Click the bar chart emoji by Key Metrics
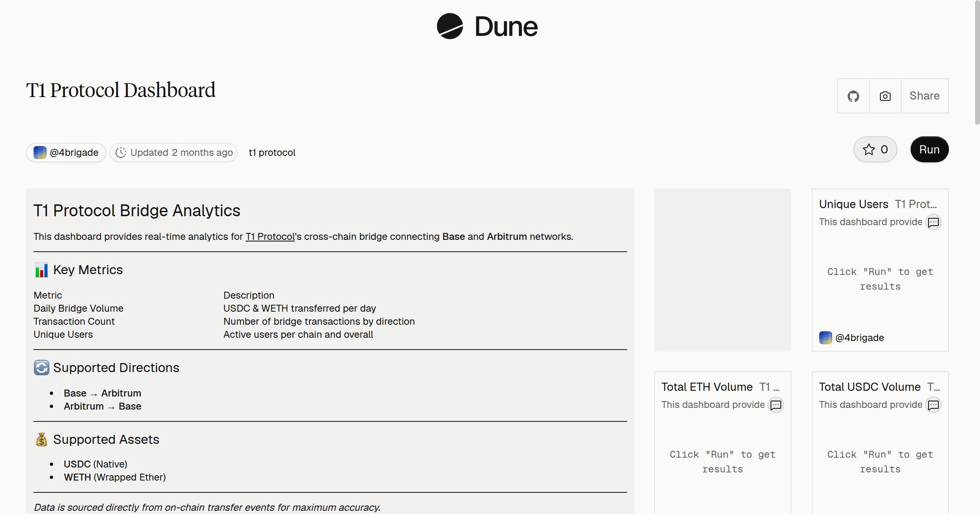Viewport: 980px width, 514px height. (41, 270)
